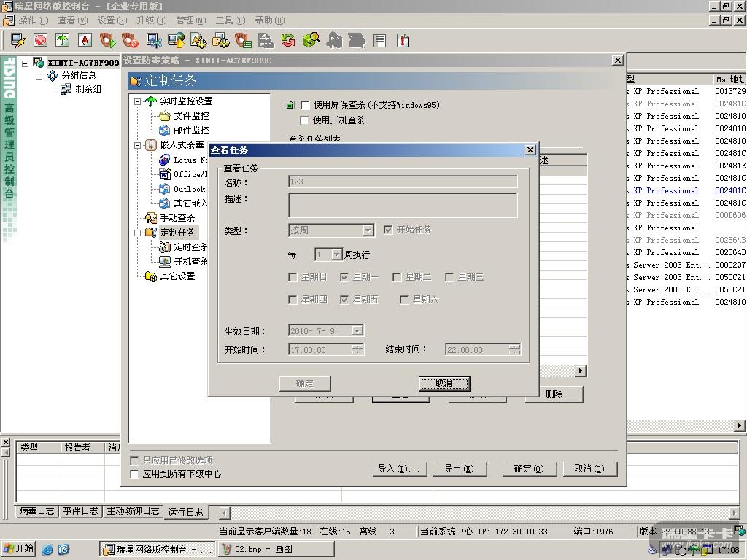Click the red stop-sign toolbar icon
This screenshot has width=747, height=560.
click(40, 40)
